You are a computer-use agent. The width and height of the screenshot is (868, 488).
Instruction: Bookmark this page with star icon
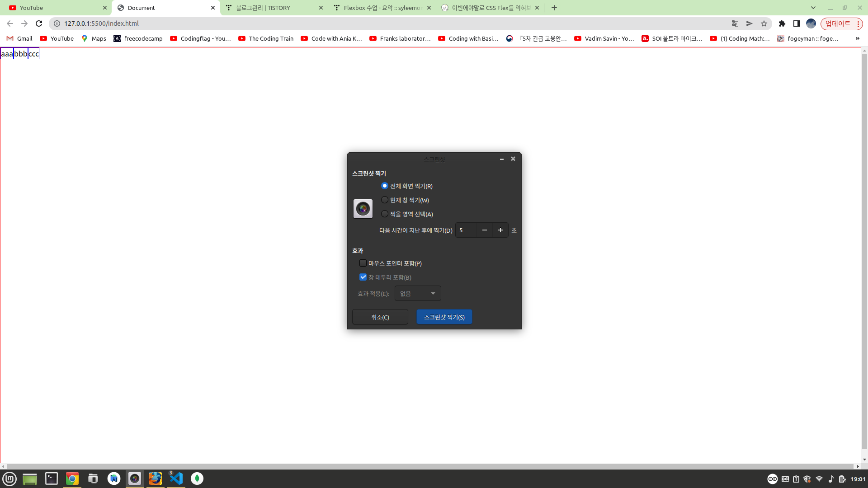[x=764, y=23]
